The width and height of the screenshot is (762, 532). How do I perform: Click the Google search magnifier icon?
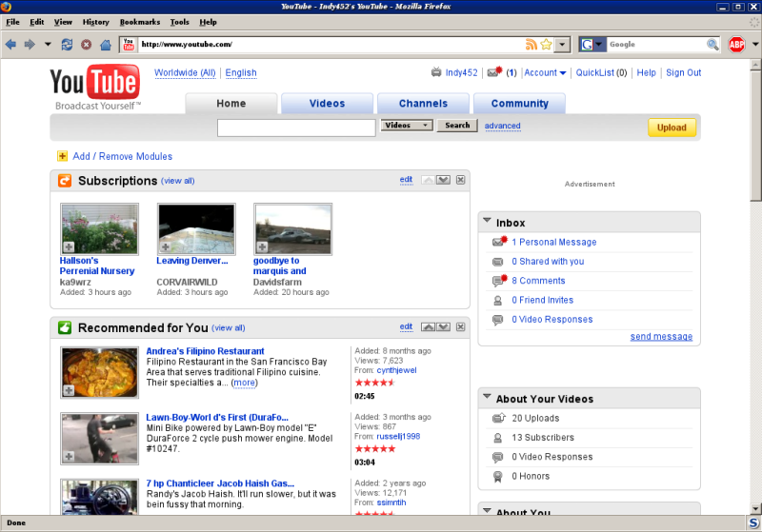[712, 45]
